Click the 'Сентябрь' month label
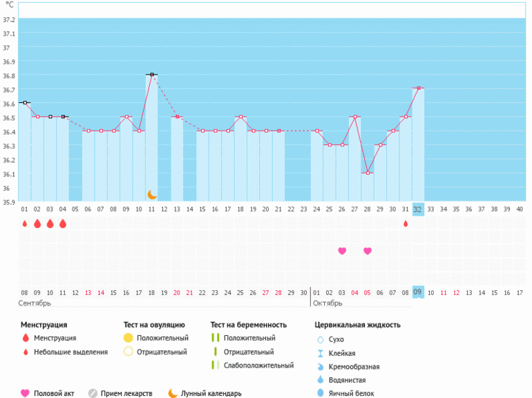Image resolution: width=532 pixels, height=398 pixels. click(x=35, y=303)
